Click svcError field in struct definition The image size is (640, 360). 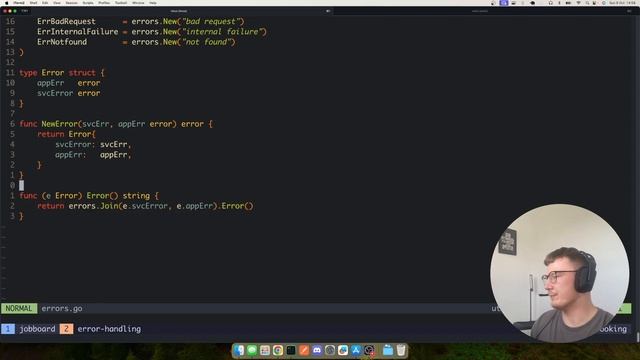(x=55, y=93)
